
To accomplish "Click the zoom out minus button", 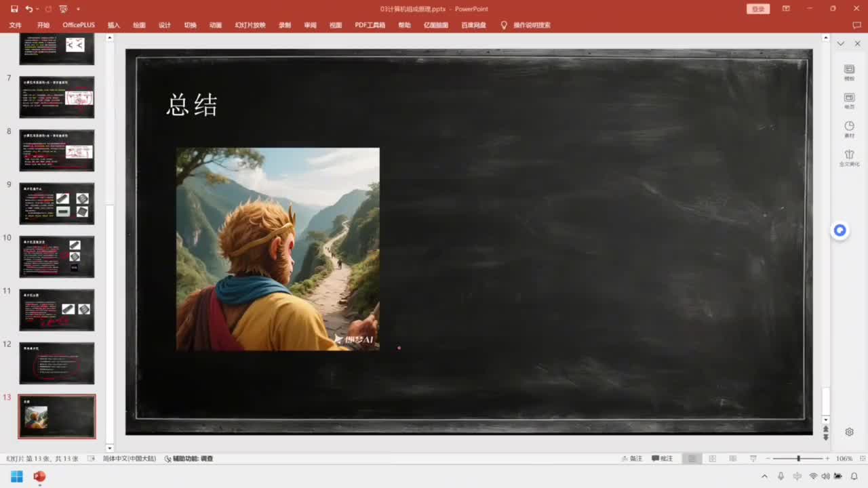I will click(x=768, y=459).
